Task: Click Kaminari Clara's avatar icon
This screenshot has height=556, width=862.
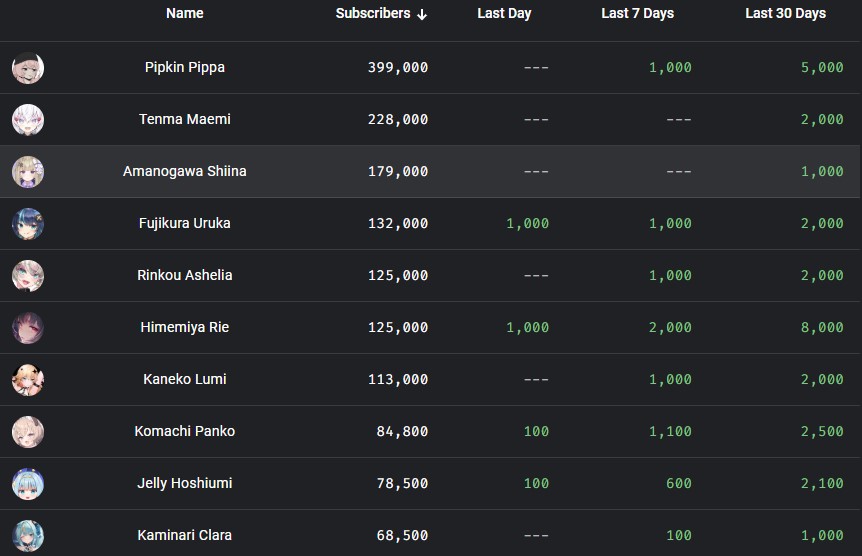Action: point(28,535)
